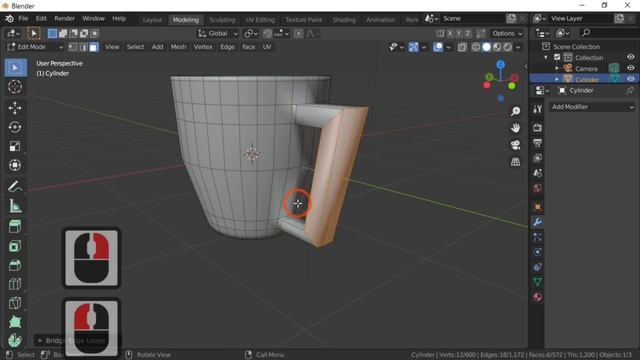Switch to the UV Editing workspace tab
640x360 pixels.
click(260, 20)
